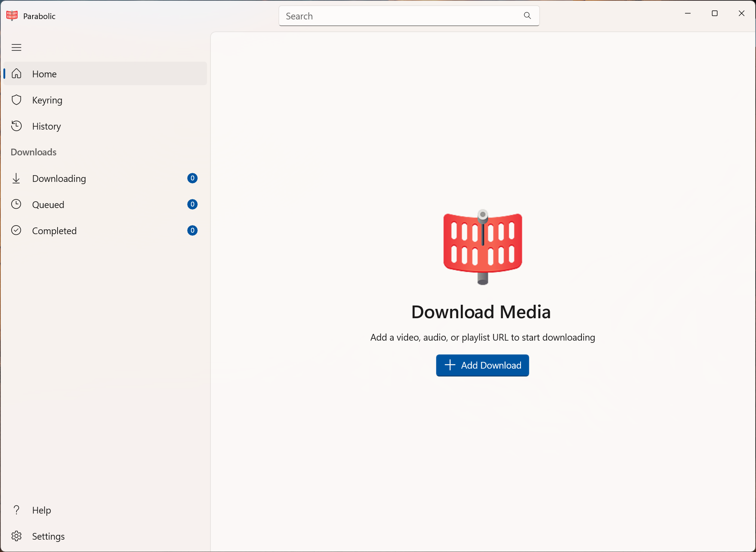The width and height of the screenshot is (756, 552).
Task: Click the Keyring shield icon
Action: click(x=16, y=100)
